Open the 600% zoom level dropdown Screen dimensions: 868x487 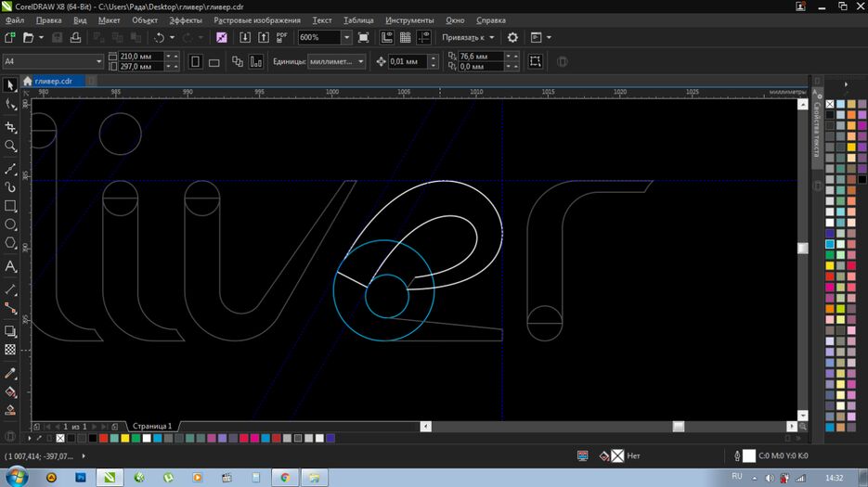click(346, 38)
